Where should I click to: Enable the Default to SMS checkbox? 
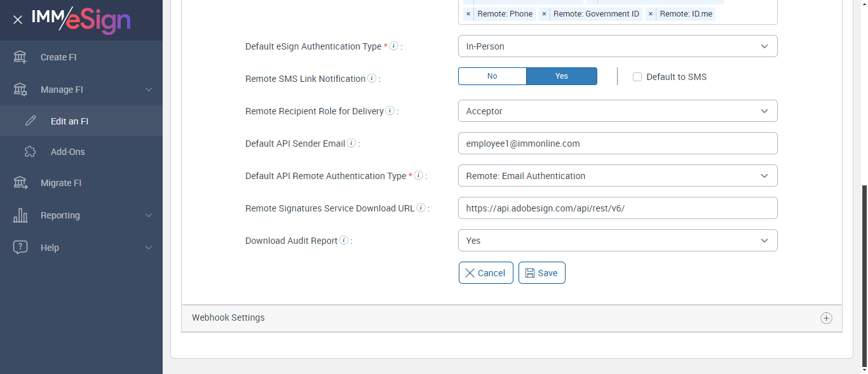[637, 77]
